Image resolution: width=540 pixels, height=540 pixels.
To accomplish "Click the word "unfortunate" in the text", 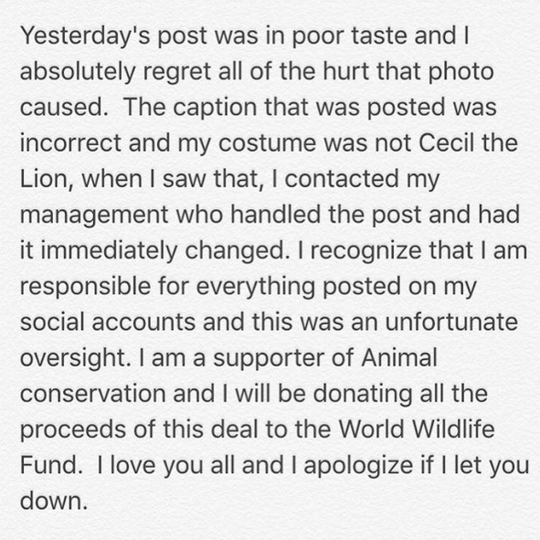I will click(x=451, y=323).
